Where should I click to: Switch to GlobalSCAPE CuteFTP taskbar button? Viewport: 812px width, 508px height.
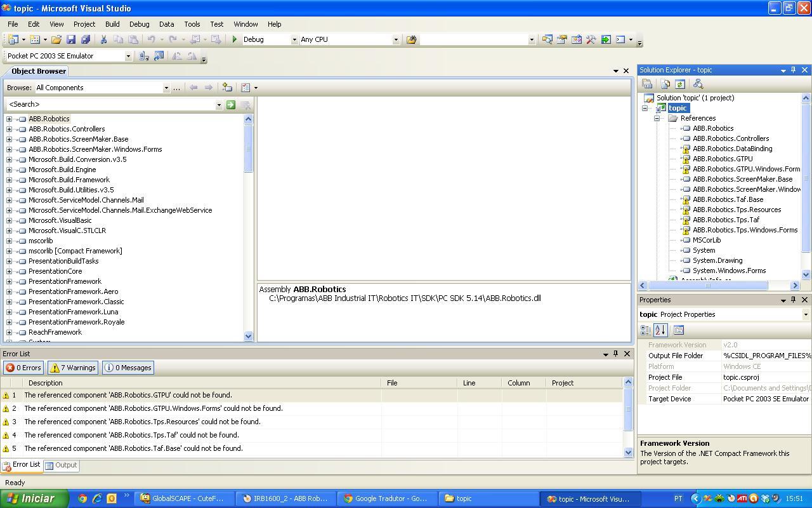coord(185,498)
